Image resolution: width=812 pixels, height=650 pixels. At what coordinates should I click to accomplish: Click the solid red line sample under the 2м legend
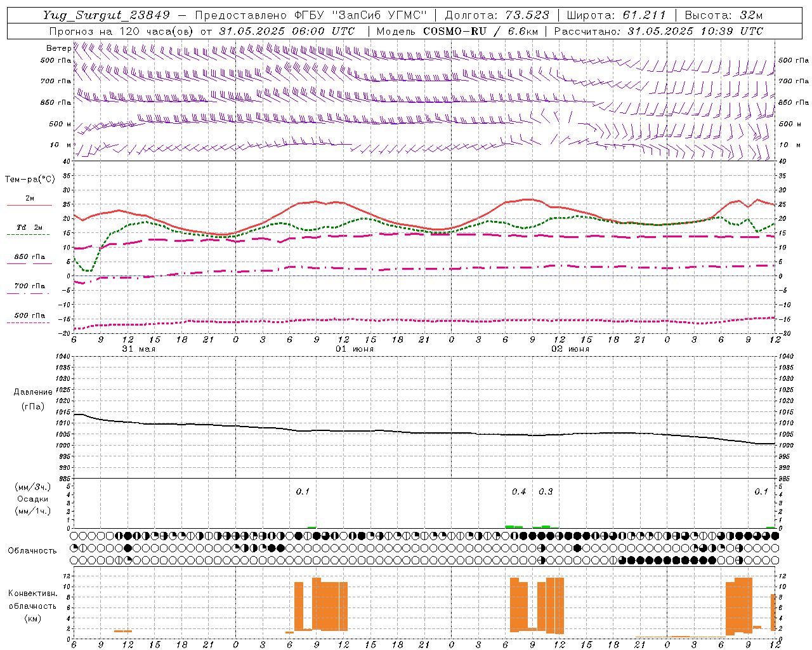(x=29, y=205)
